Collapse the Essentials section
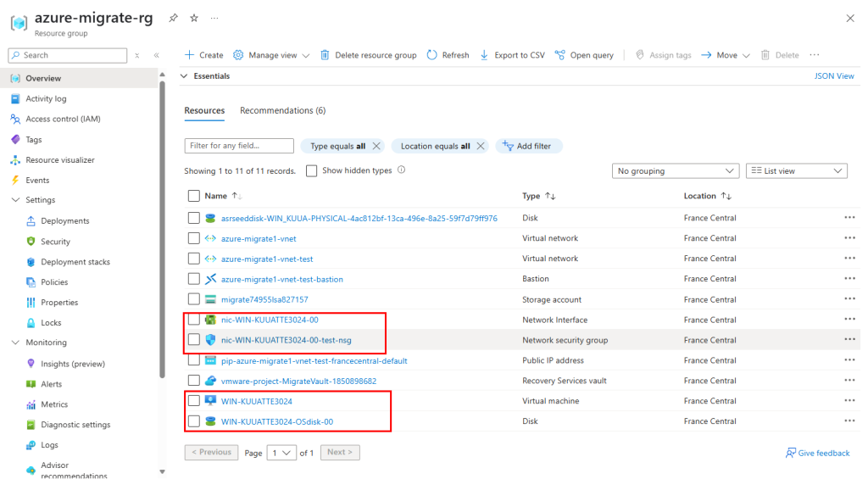Screen dimensions: 868x479 click(x=184, y=75)
